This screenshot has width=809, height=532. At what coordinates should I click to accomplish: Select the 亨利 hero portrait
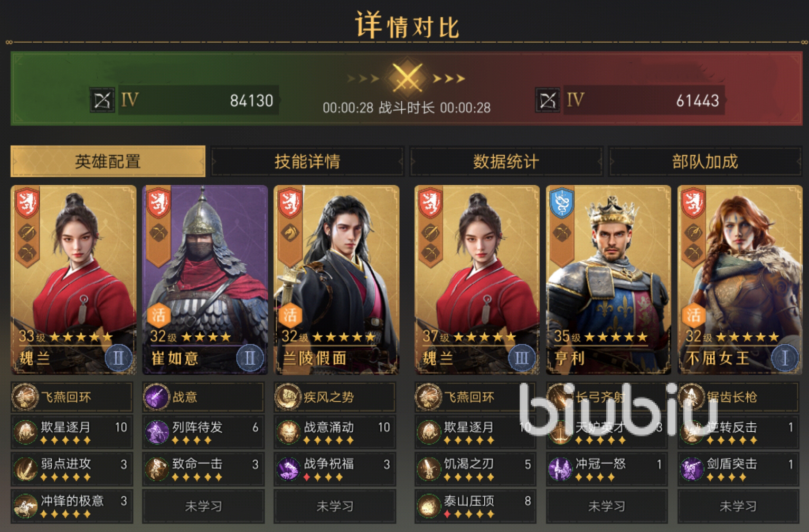(608, 280)
